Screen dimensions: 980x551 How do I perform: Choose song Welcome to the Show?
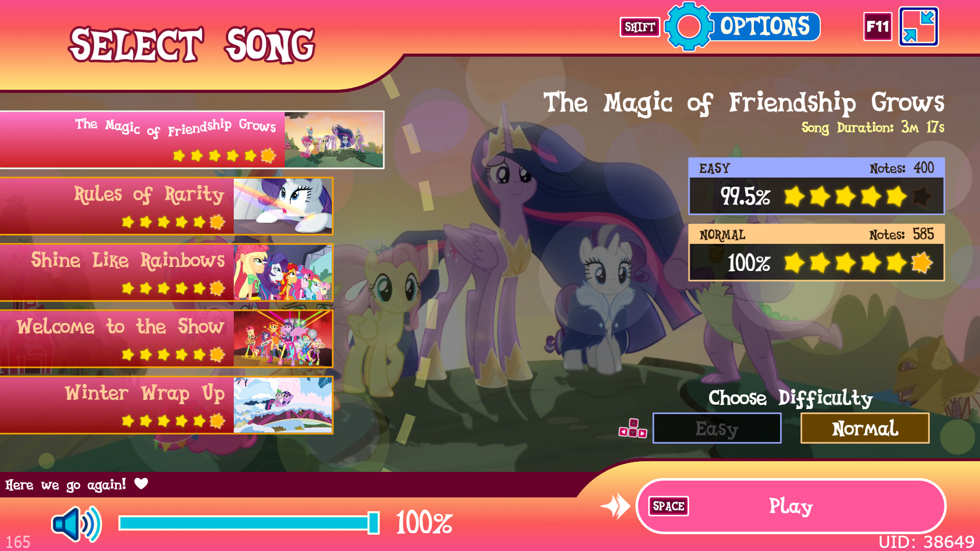click(x=166, y=339)
